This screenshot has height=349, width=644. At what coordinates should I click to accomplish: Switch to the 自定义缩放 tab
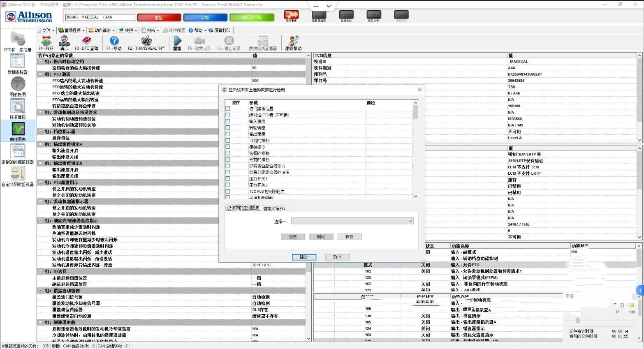275,208
